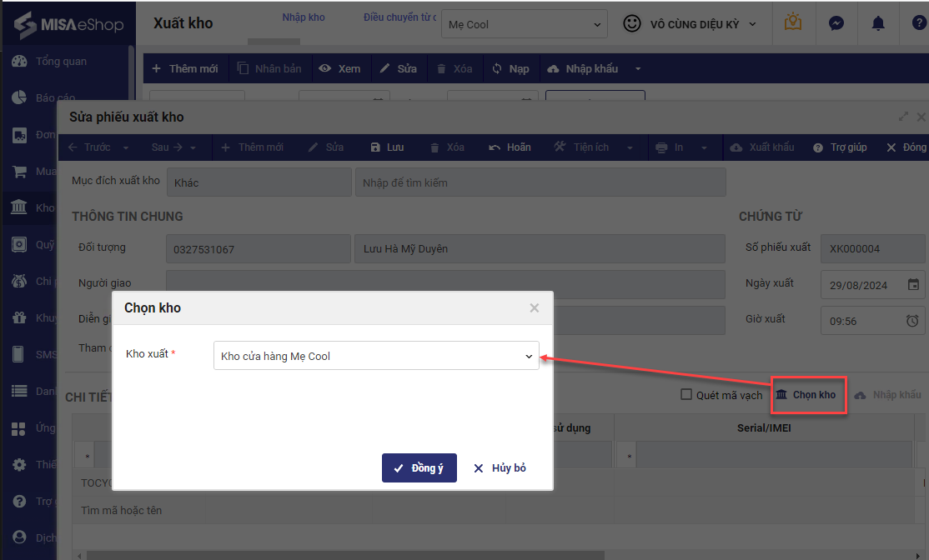
Task: Close the Chọn kho popup with X
Action: (x=535, y=307)
